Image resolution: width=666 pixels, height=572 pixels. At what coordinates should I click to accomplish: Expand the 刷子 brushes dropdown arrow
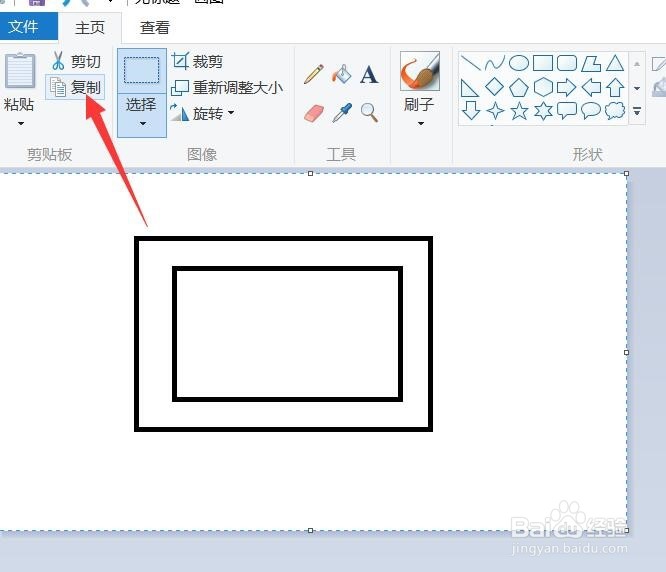(x=420, y=124)
